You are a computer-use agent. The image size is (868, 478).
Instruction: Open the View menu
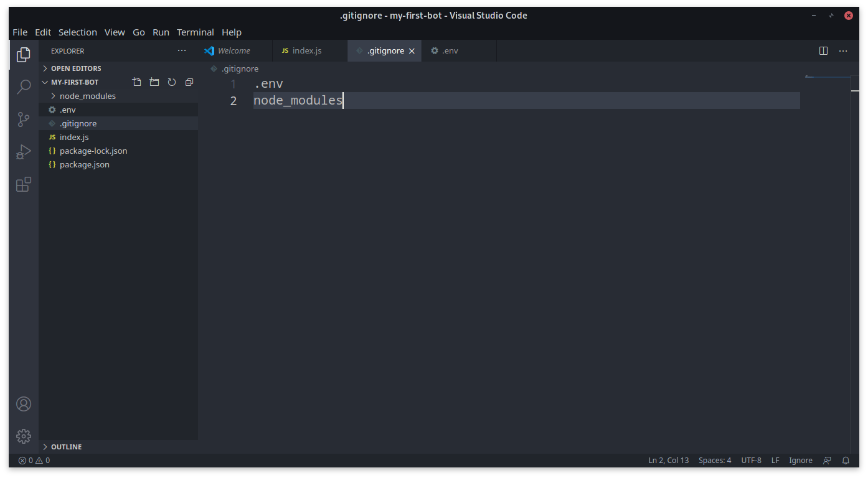[x=115, y=32]
